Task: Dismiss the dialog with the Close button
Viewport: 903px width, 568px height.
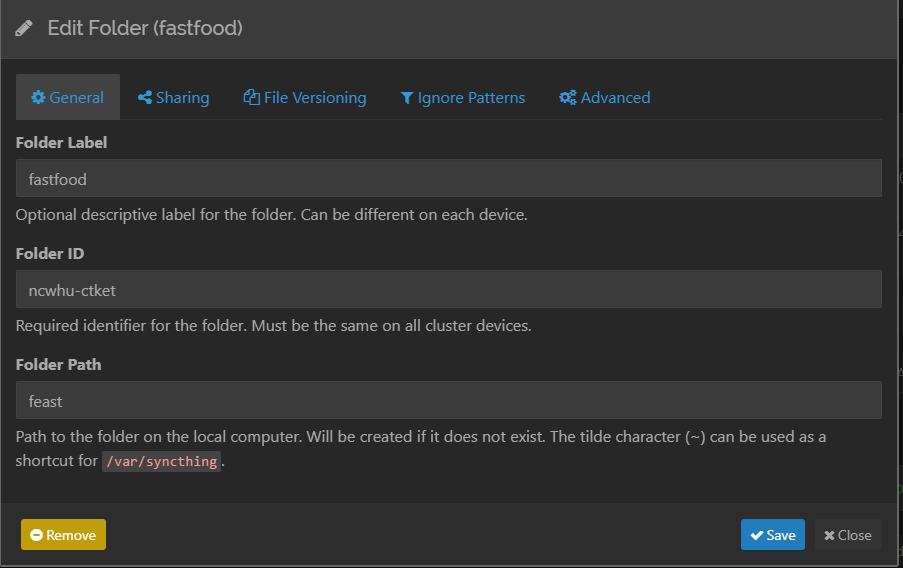Action: click(847, 535)
